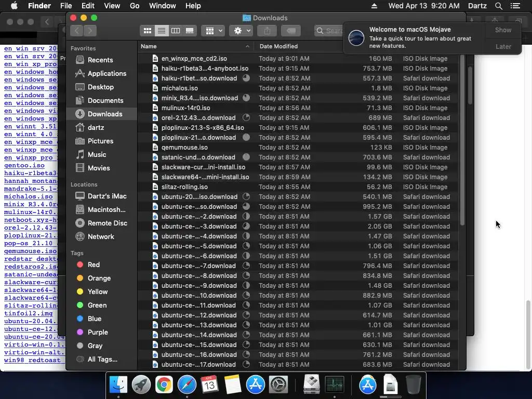Open the group-by arrangement dropdown
This screenshot has width=532, height=399.
[x=213, y=31]
